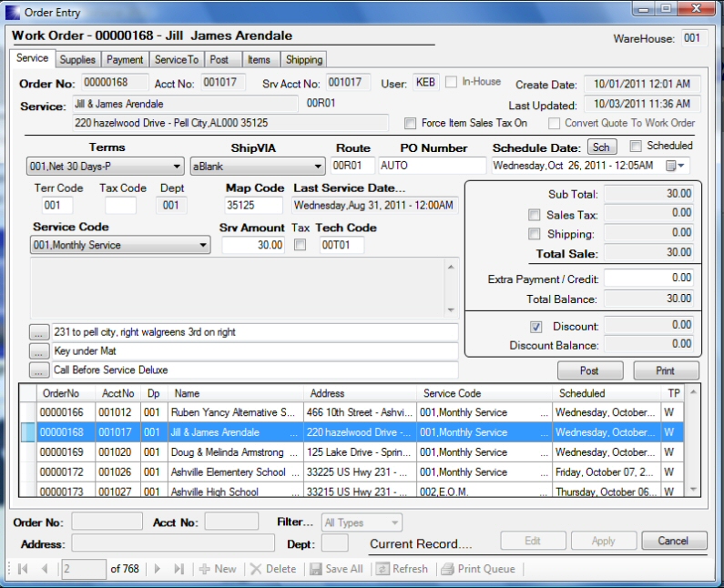Image resolution: width=724 pixels, height=588 pixels.
Task: Click the Print Queue printer icon
Action: (x=447, y=569)
